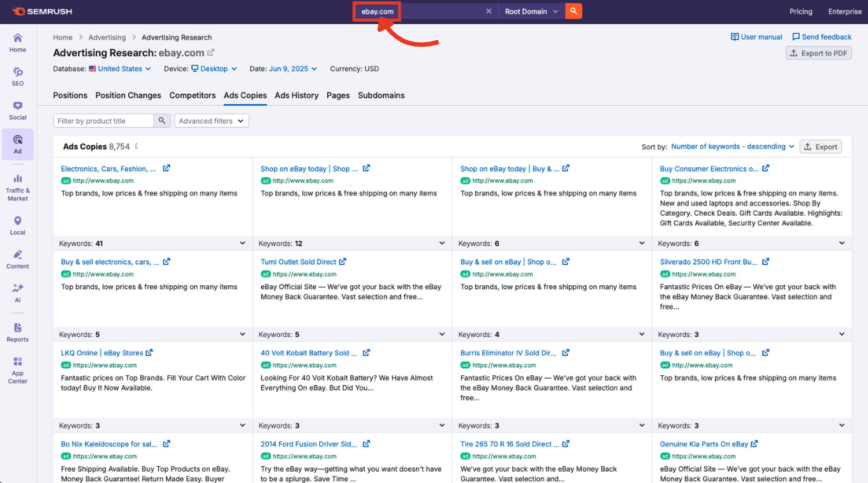Switch to the Competitors tab
The height and width of the screenshot is (483, 868).
coord(193,95)
